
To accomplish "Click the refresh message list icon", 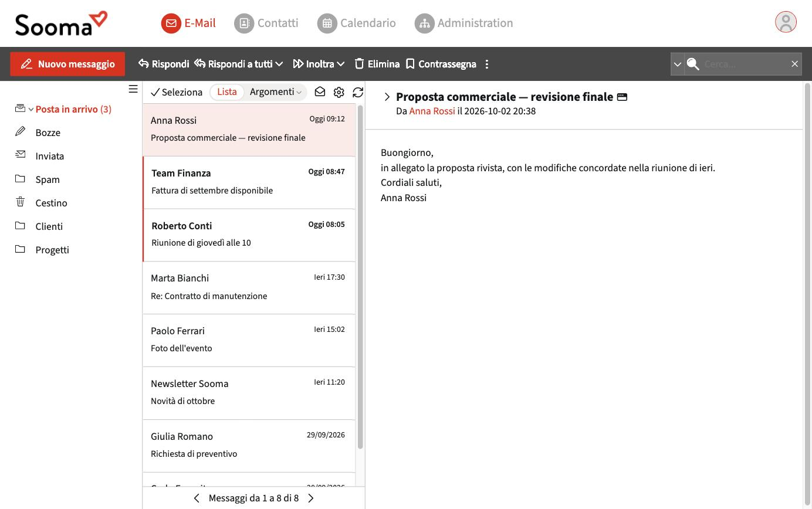I will [x=358, y=92].
